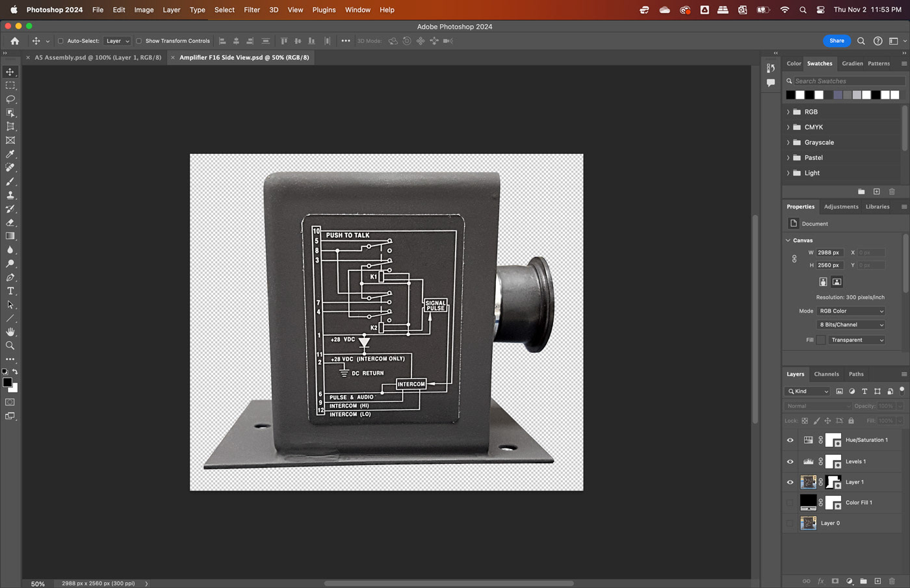This screenshot has width=910, height=588.
Task: Click the delete layer trash icon
Action: tap(892, 581)
